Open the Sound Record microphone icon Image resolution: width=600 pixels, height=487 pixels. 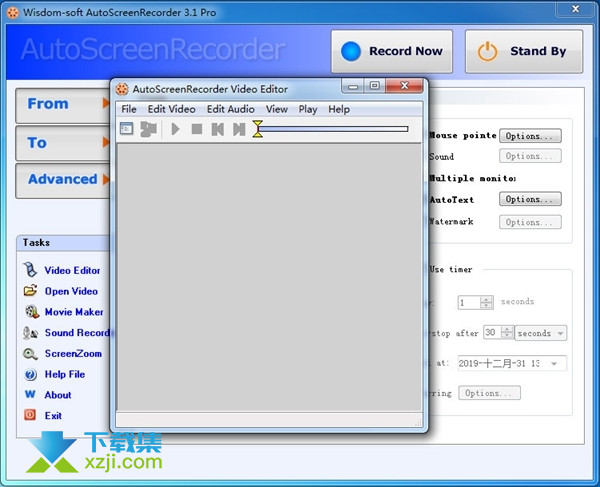click(30, 332)
